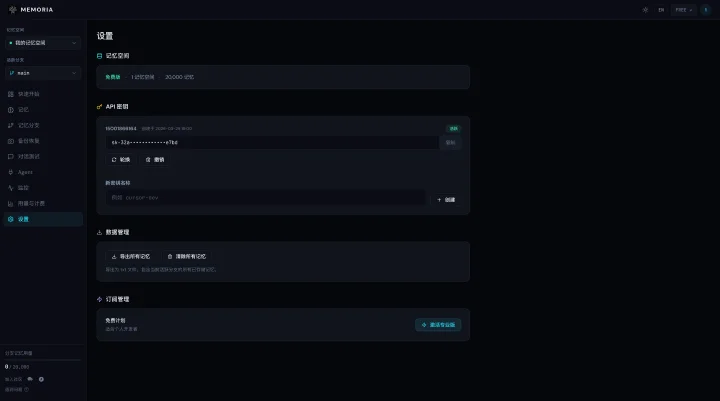Open the user avatar menu
720x401 pixels.
[x=706, y=10]
